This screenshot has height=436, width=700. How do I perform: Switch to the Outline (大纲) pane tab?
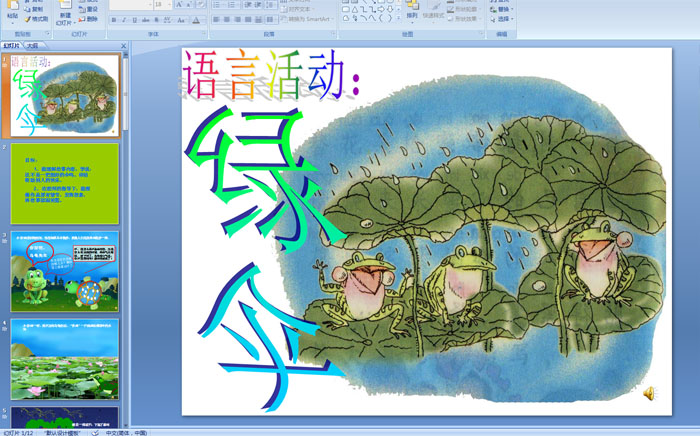[x=32, y=46]
